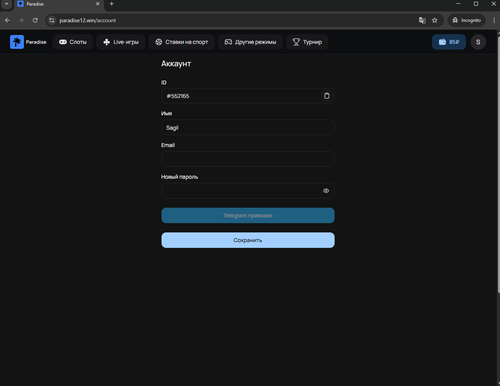Viewport: 500px width, 386px height.
Task: Go to Ставки на спорт
Action: [x=181, y=42]
